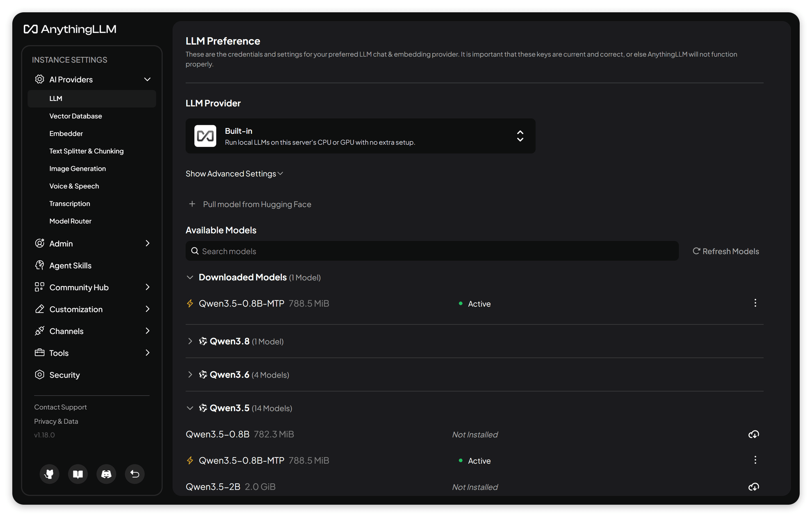This screenshot has width=812, height=517.
Task: Open the Discord icon in sidebar footer
Action: coord(106,474)
